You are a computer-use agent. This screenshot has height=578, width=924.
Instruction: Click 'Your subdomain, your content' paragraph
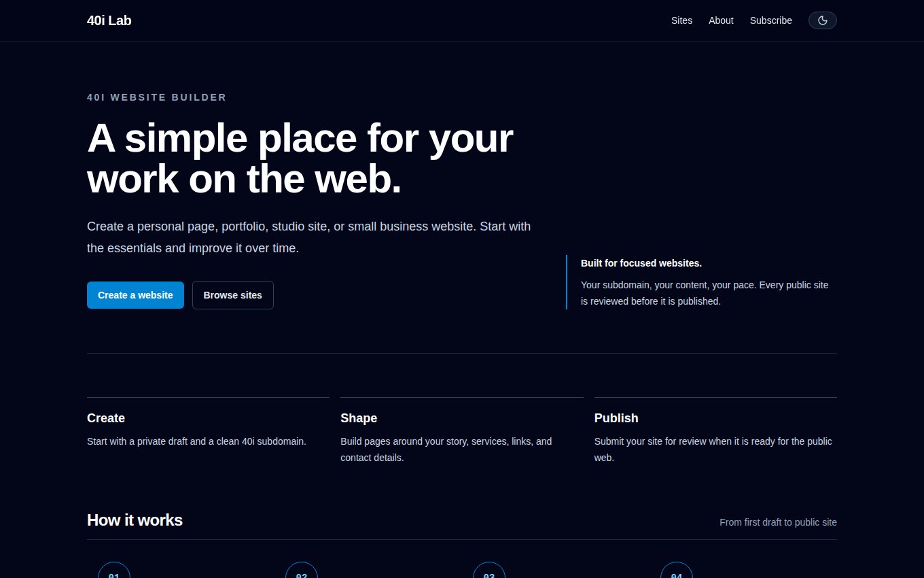coord(705,293)
